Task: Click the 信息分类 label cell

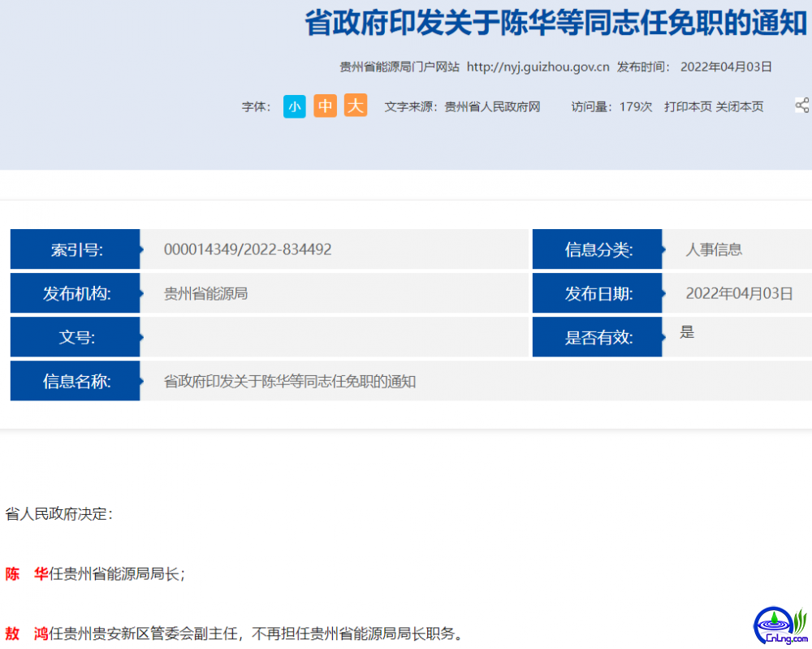Action: tap(597, 249)
